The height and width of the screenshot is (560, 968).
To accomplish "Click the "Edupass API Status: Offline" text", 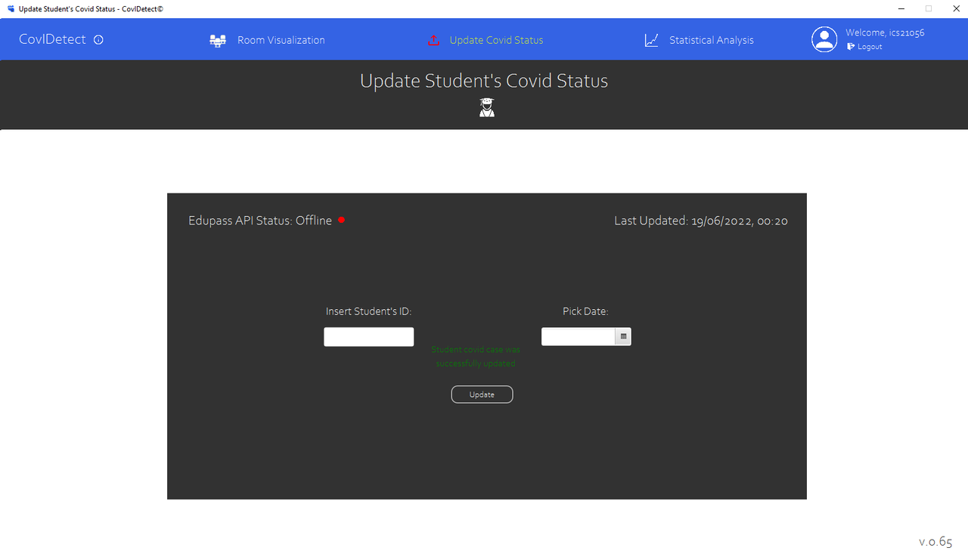I will 260,221.
